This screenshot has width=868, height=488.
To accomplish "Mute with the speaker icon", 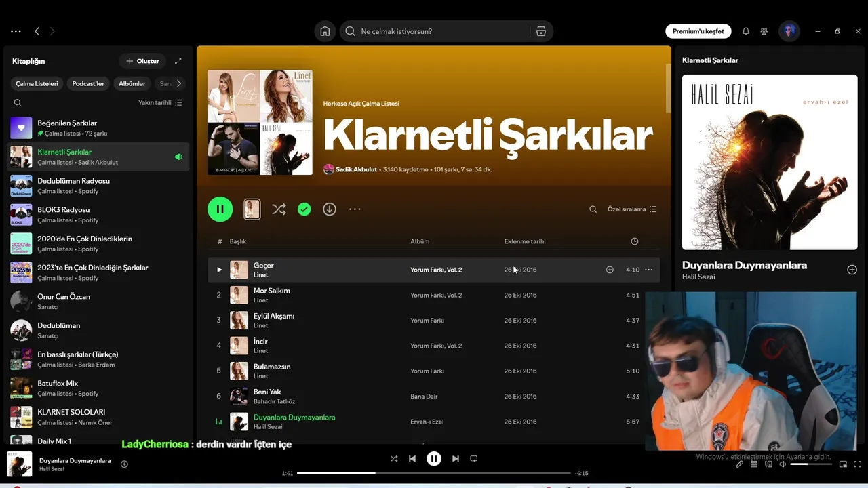I will tap(783, 464).
